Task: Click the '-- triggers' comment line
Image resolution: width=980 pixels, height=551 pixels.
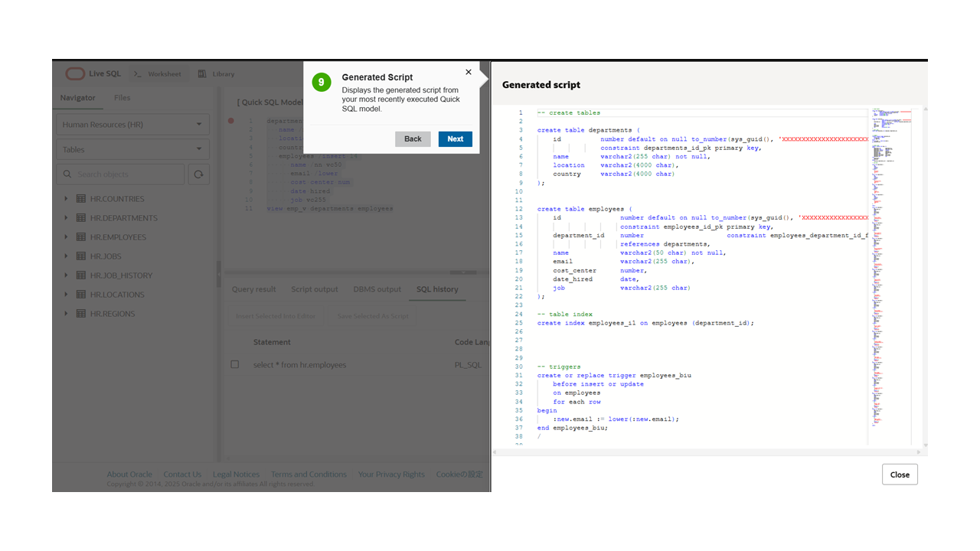Action: [x=559, y=367]
